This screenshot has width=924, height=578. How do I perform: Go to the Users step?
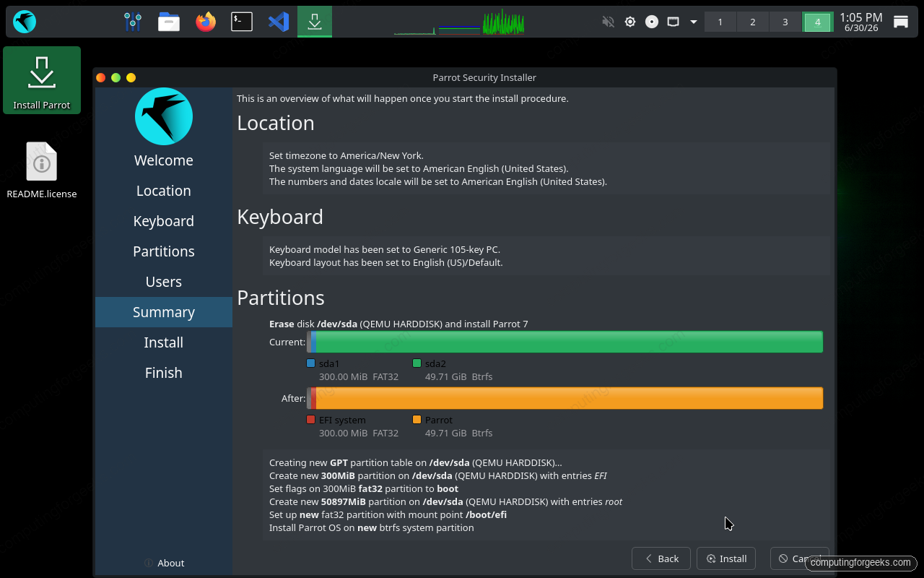pos(164,282)
